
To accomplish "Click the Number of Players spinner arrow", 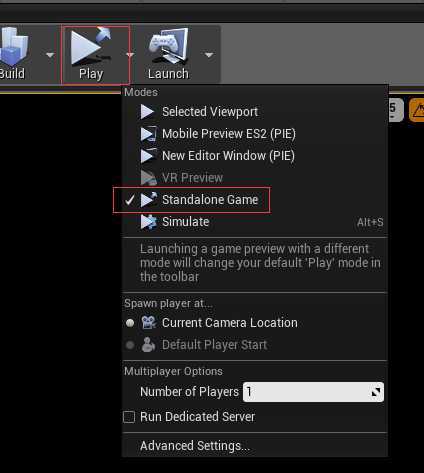I will 376,392.
